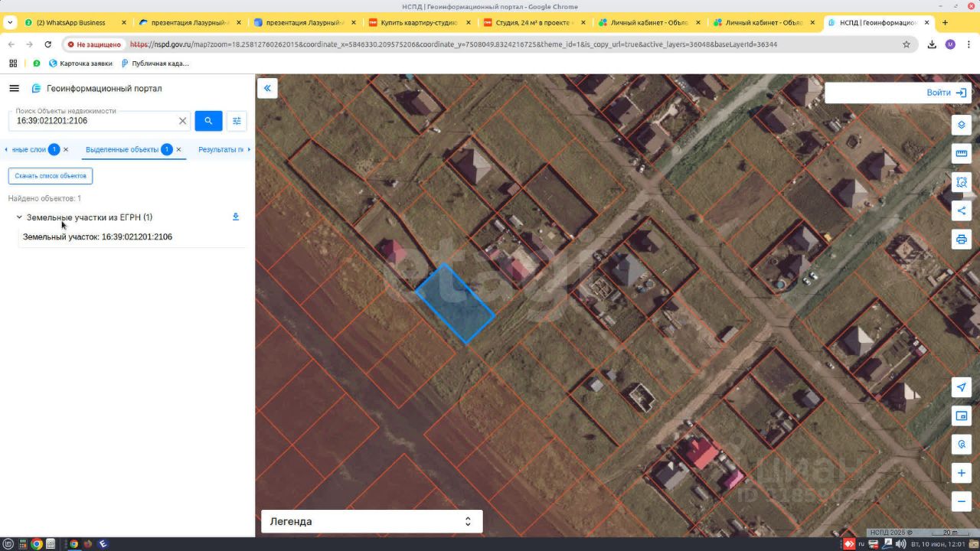Locate my position on map
Screen dimensions: 980x551
[962, 387]
